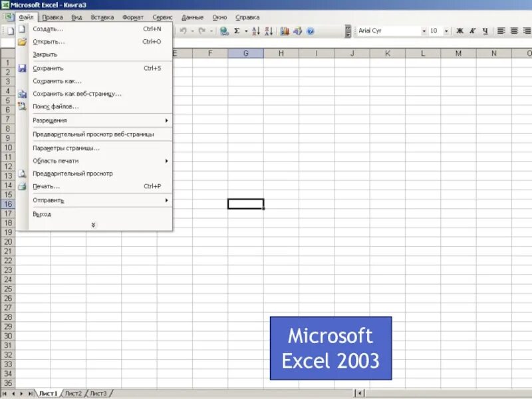Toggle underline formatting (Ч)

(485, 31)
